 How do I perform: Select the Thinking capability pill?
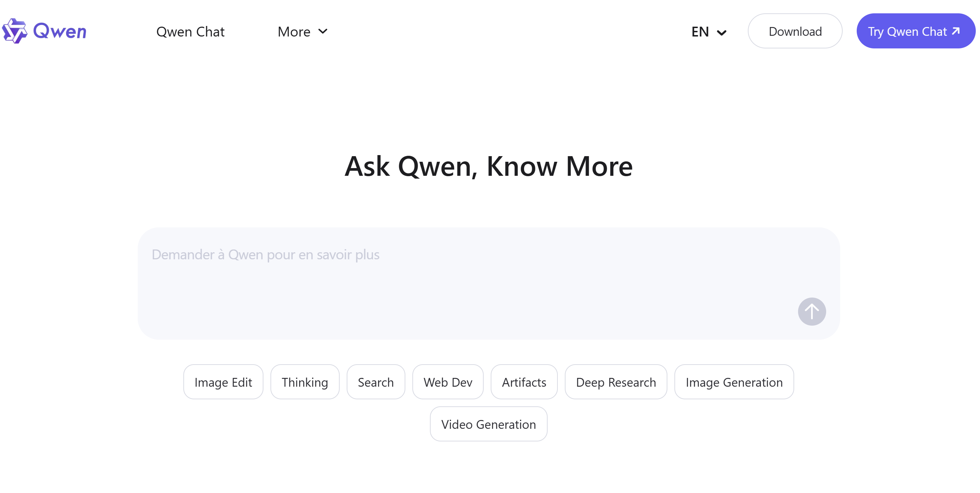pos(304,382)
